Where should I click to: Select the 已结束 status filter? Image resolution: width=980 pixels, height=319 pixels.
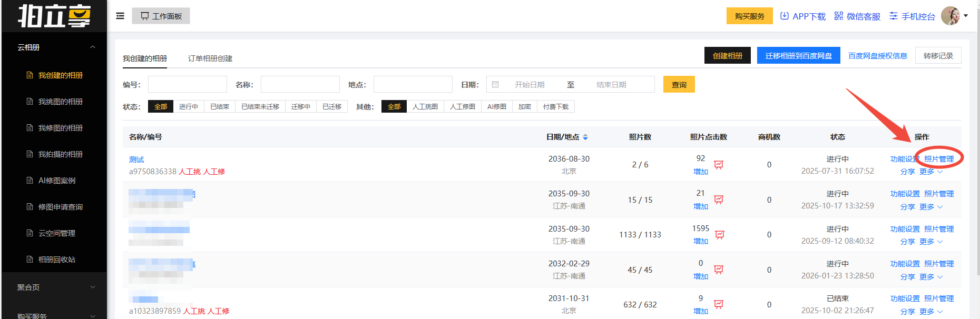[220, 107]
